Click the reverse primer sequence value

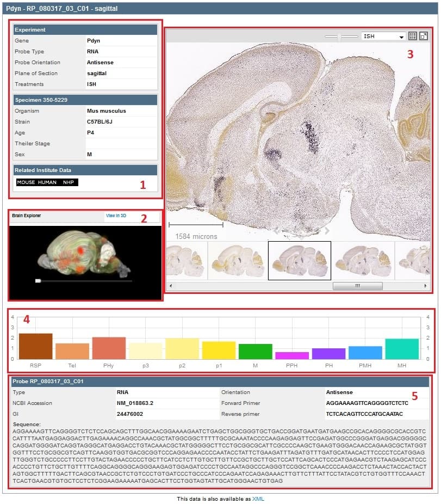364,414
